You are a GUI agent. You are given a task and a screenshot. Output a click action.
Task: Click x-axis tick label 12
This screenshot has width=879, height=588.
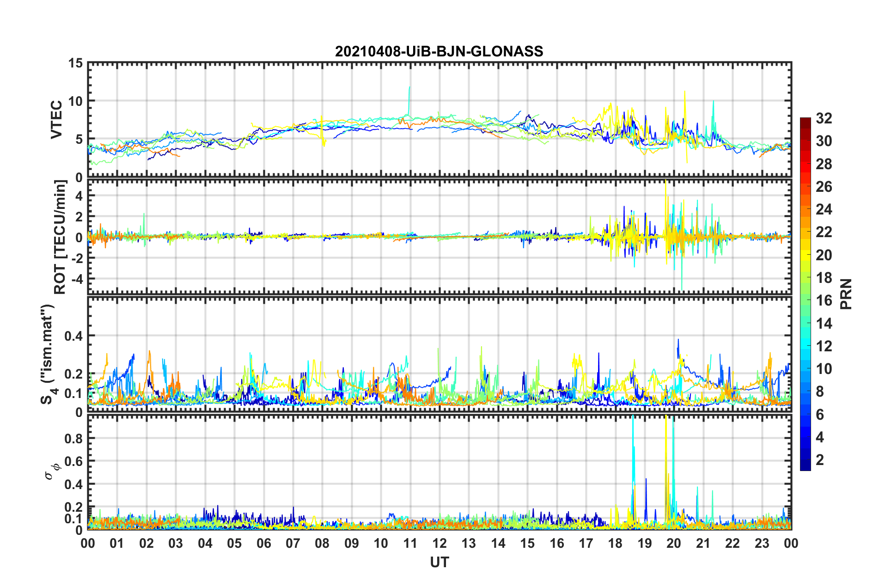coord(439,543)
